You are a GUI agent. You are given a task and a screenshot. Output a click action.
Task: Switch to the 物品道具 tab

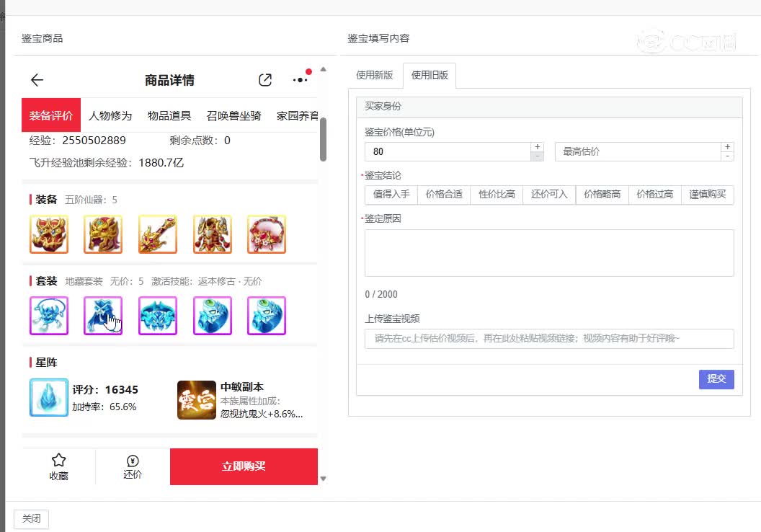click(x=169, y=115)
